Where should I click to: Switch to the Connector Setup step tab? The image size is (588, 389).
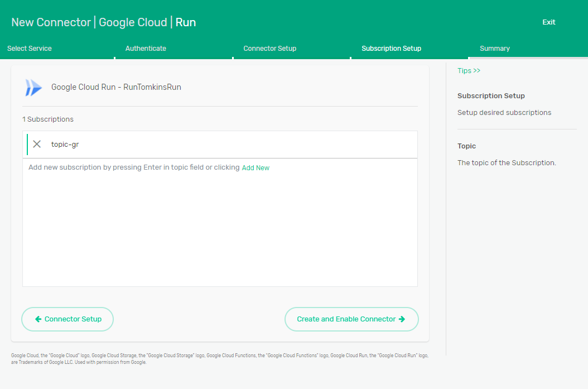click(269, 49)
